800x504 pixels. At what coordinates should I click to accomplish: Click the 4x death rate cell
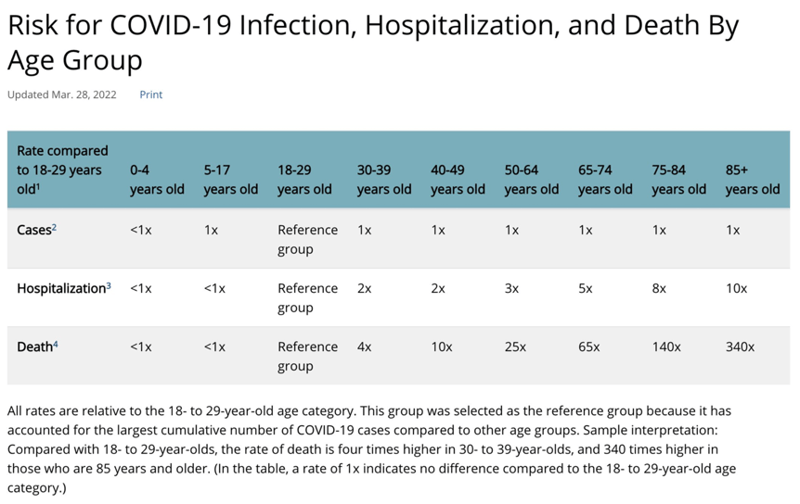point(364,347)
